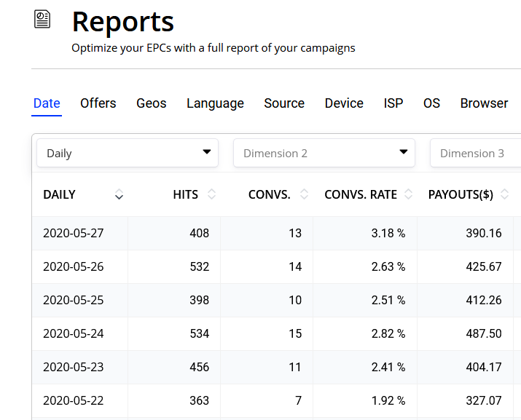Click the Reports page icon

point(43,20)
